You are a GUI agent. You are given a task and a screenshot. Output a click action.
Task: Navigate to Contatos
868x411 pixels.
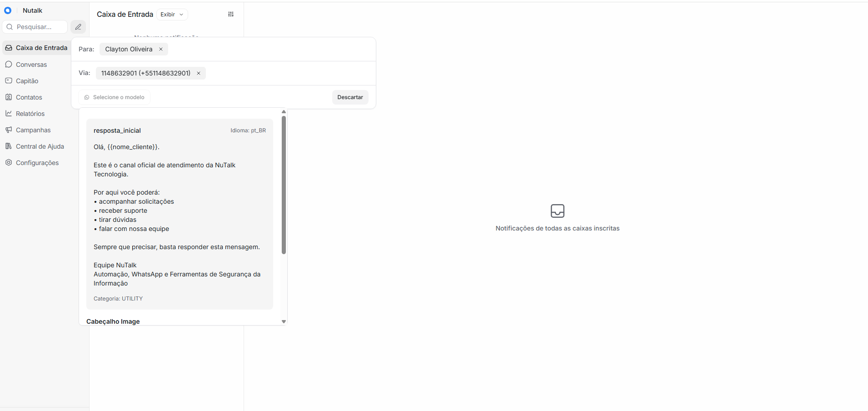point(29,97)
